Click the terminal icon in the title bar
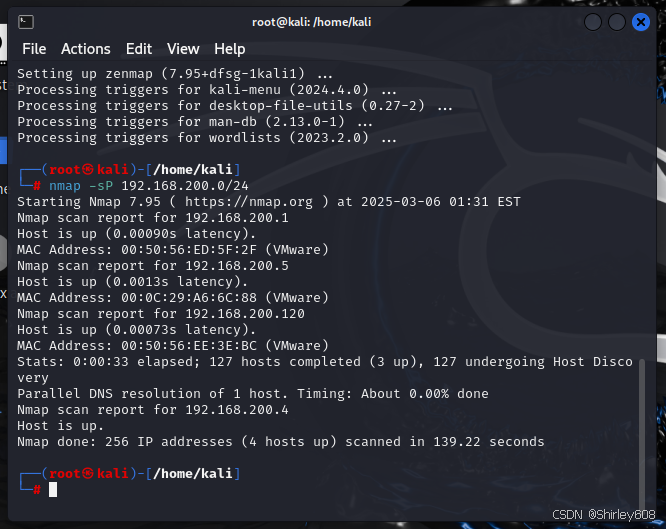666x529 pixels. pyautogui.click(x=26, y=22)
